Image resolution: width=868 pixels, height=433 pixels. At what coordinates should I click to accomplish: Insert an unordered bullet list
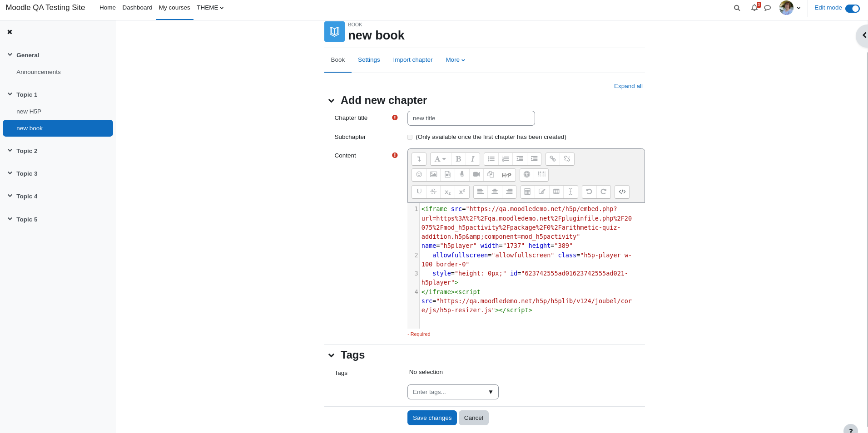point(491,159)
